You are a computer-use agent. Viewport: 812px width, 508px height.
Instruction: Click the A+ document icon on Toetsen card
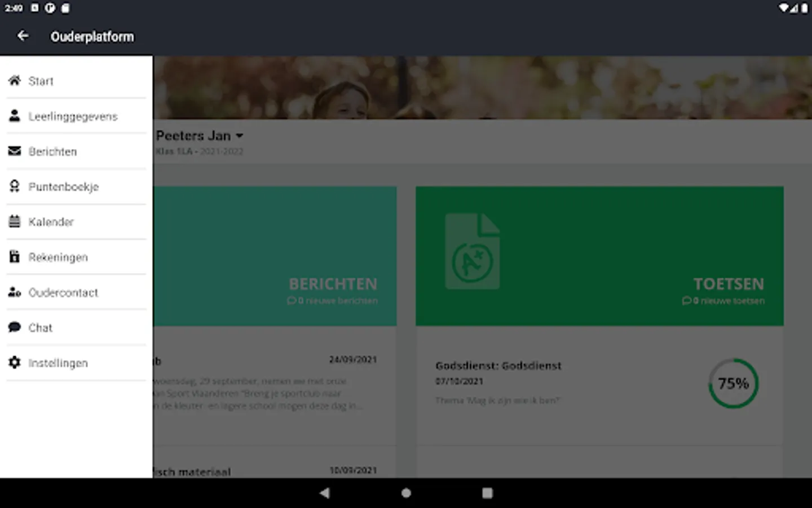point(473,251)
